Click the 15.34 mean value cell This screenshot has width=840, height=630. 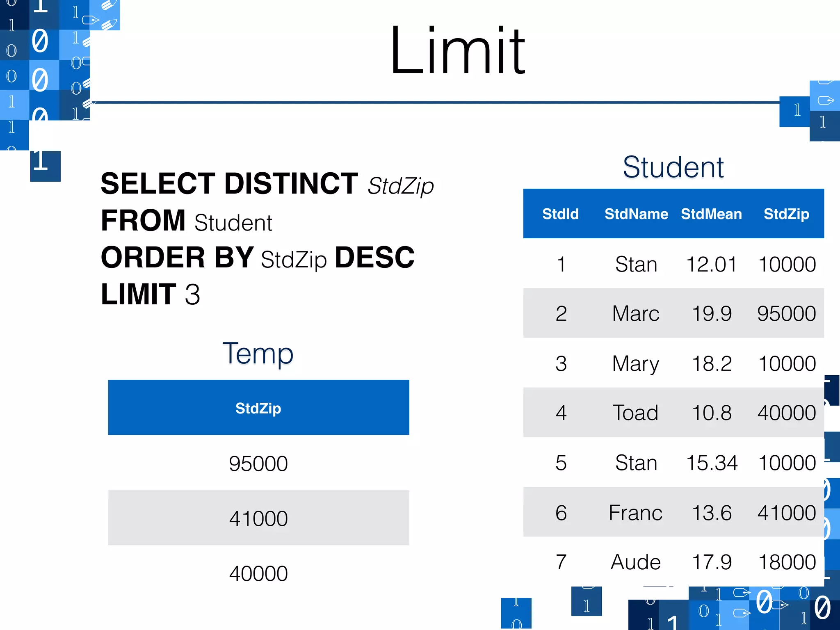(x=712, y=463)
